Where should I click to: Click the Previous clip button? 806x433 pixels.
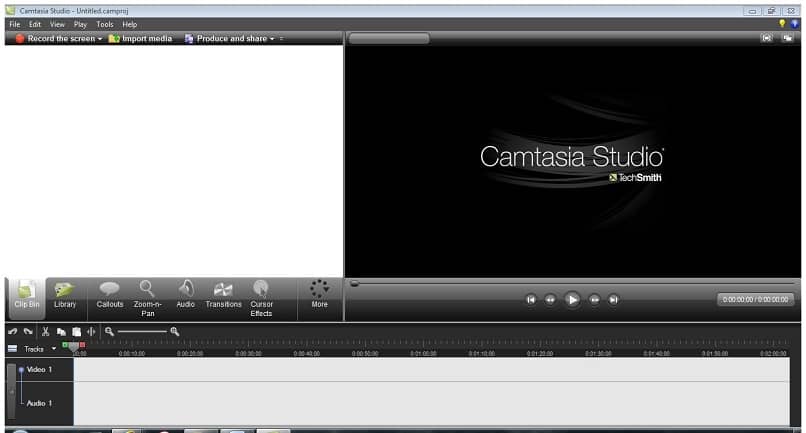[531, 299]
